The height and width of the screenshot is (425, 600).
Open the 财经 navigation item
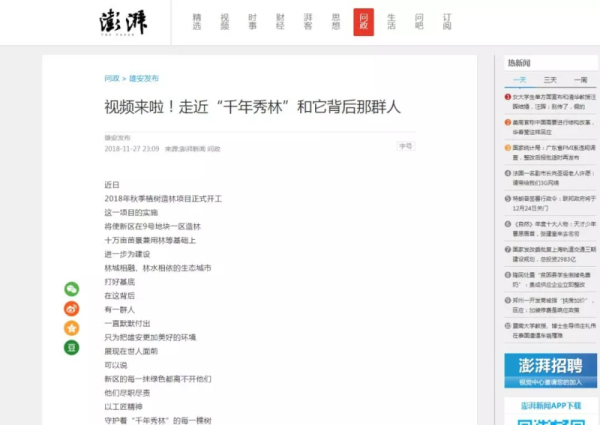[280, 22]
